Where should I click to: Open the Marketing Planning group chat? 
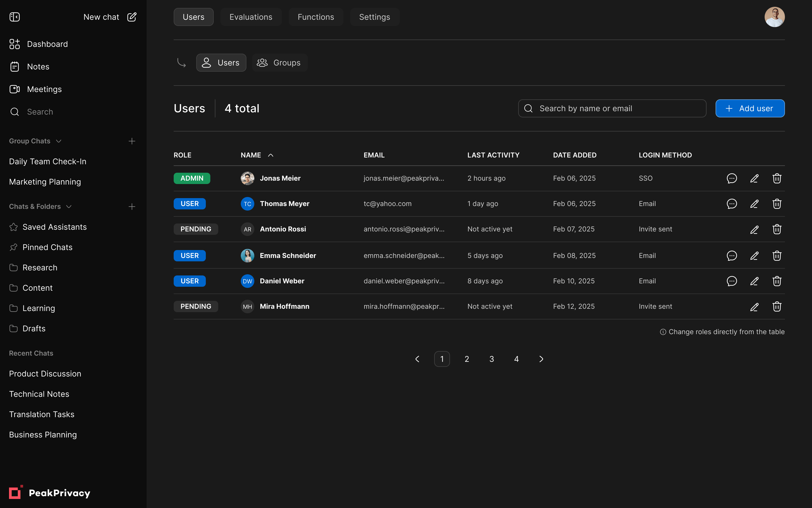pos(45,182)
